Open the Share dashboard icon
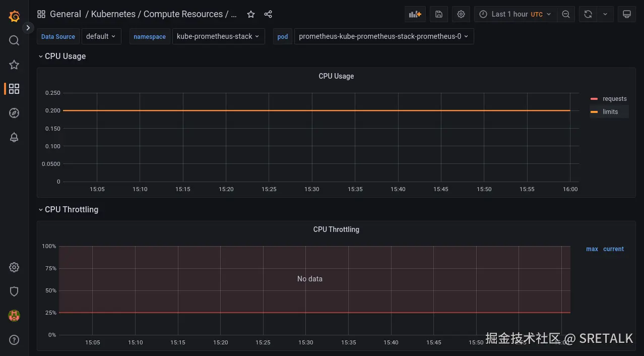This screenshot has height=356, width=644. [268, 14]
